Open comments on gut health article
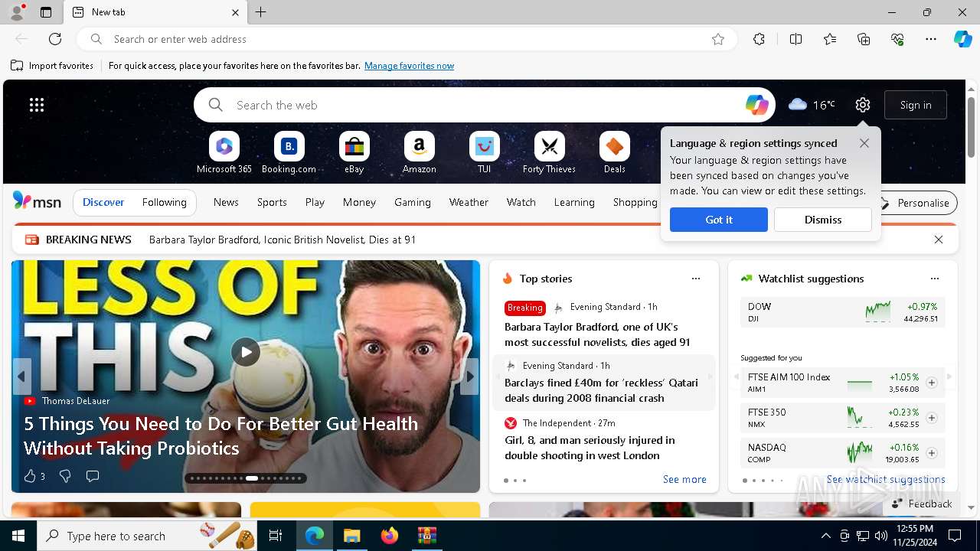 tap(93, 476)
